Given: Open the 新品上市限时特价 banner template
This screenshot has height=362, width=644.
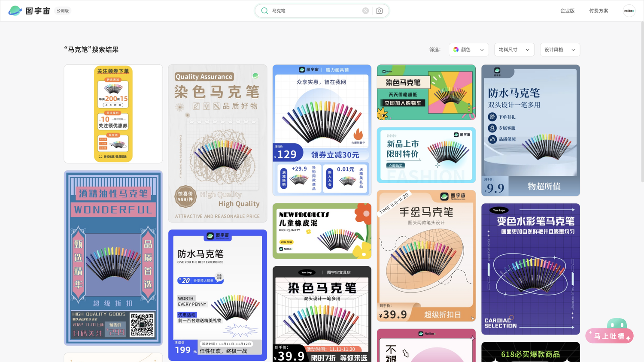Looking at the screenshot, I should click(x=426, y=155).
